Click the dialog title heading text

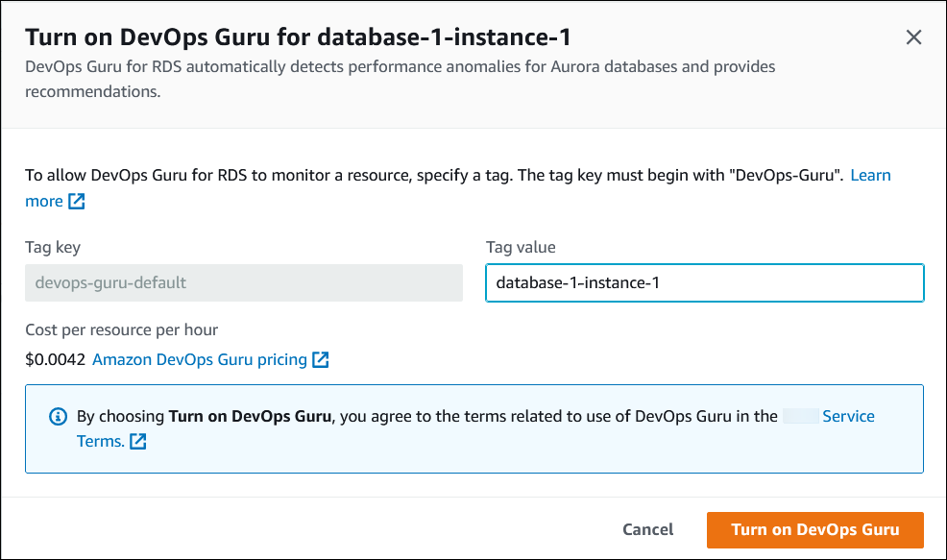click(x=298, y=37)
